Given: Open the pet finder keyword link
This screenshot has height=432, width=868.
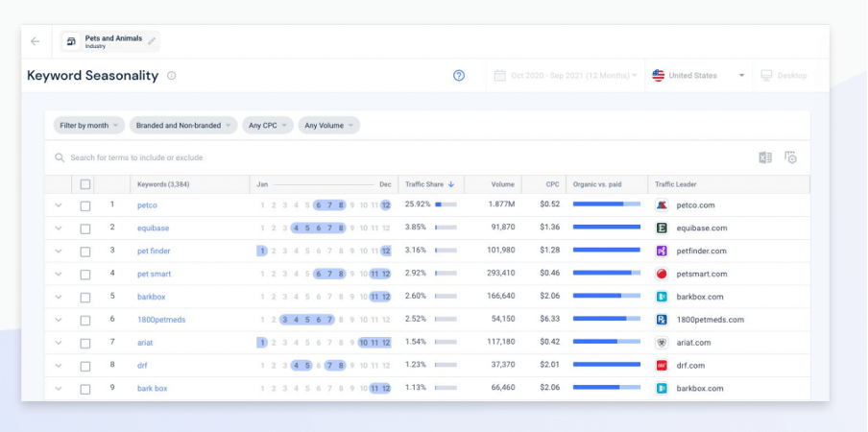Looking at the screenshot, I should click(x=154, y=252).
